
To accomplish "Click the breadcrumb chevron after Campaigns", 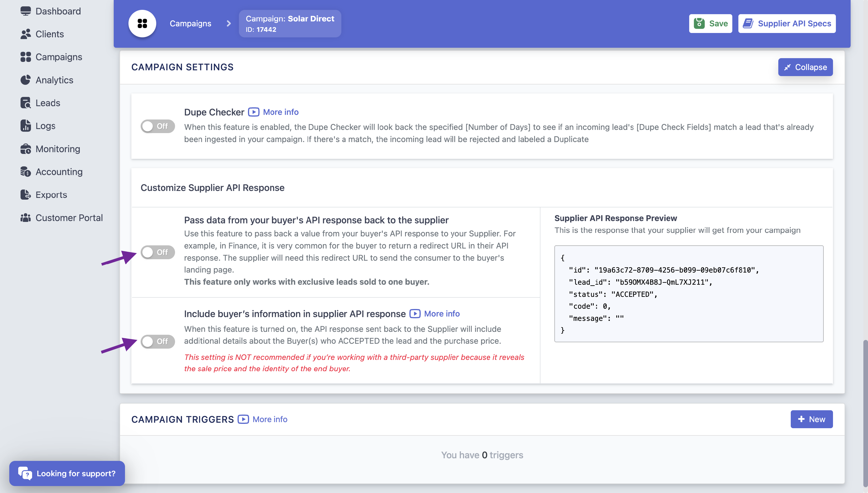I will [229, 23].
